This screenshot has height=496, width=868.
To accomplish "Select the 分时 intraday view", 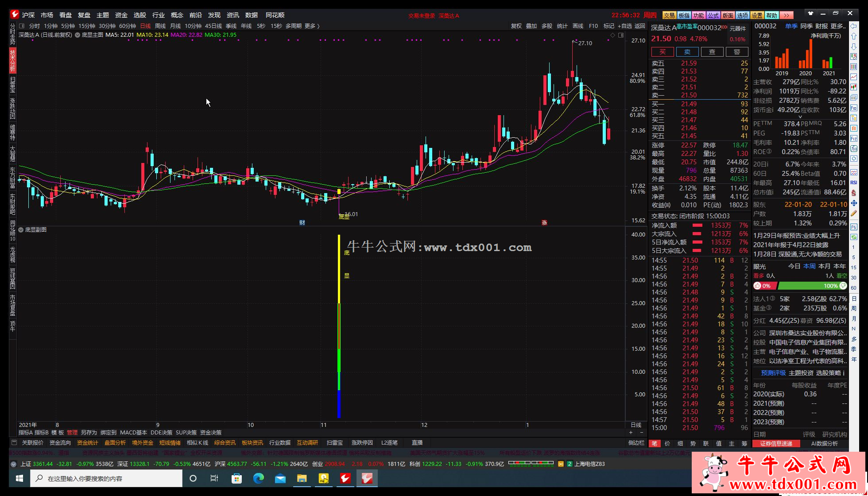I will (34, 26).
